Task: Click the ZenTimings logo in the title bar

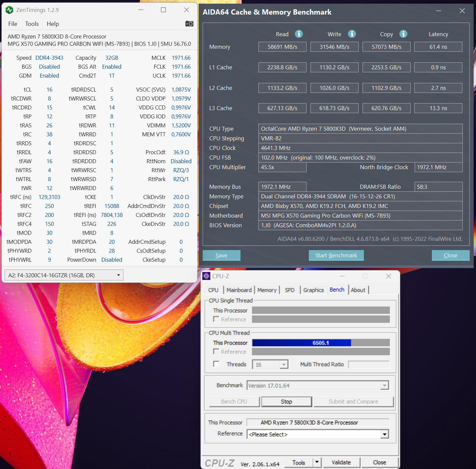Action: coord(9,10)
